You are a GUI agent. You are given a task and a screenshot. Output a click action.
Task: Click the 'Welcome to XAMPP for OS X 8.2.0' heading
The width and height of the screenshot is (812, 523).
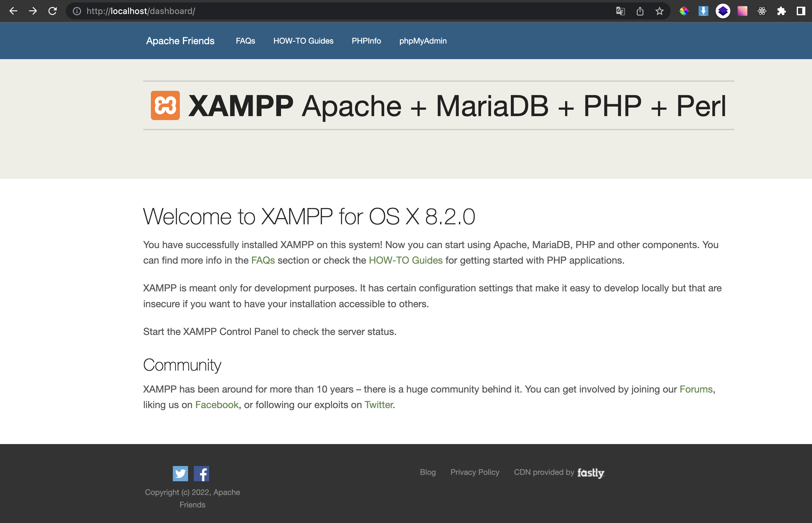pyautogui.click(x=309, y=216)
